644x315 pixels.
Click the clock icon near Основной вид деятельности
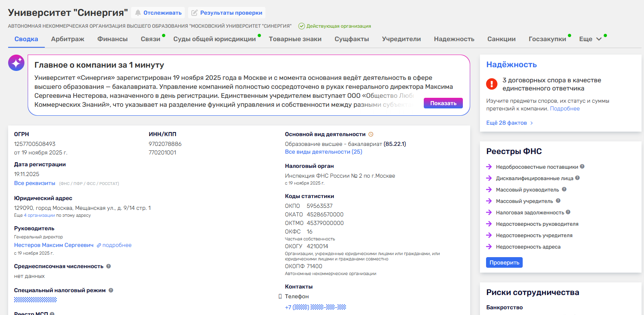[371, 134]
